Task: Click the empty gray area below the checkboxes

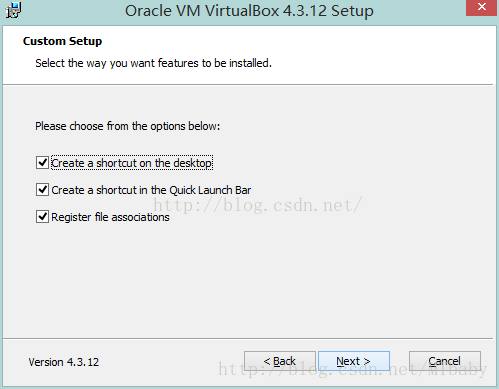Action: 248,280
